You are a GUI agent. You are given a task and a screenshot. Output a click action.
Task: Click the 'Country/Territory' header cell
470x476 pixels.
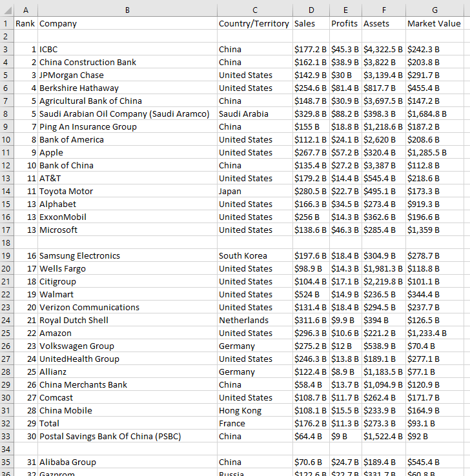point(255,23)
